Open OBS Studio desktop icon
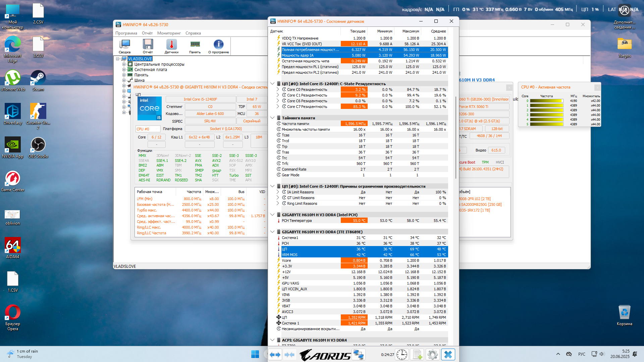The height and width of the screenshot is (362, 644). click(x=38, y=148)
